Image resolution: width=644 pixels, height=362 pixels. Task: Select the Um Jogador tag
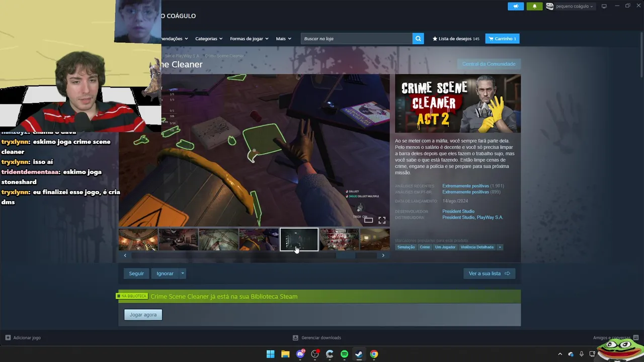[445, 247]
